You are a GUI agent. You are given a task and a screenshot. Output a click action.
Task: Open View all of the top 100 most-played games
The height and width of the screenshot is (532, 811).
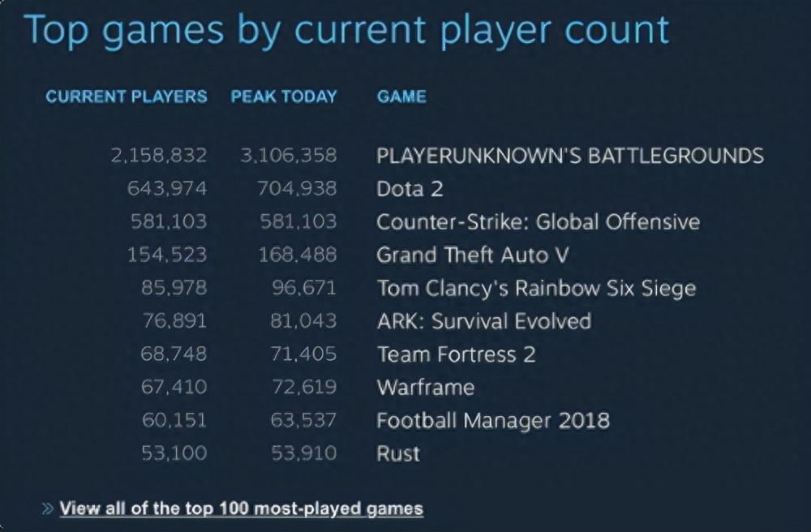point(241,508)
